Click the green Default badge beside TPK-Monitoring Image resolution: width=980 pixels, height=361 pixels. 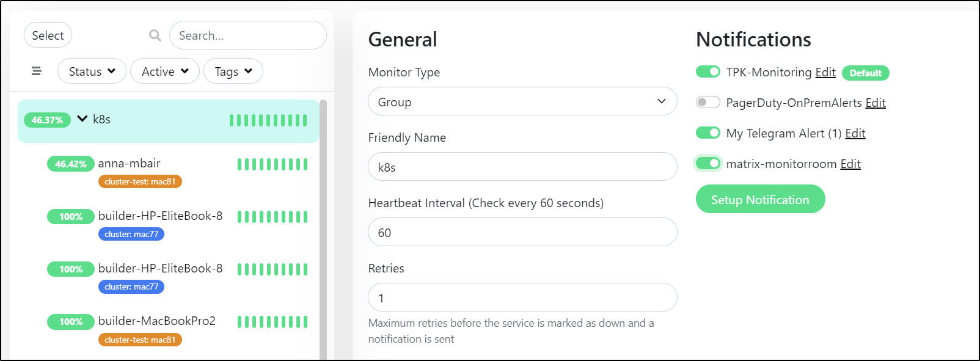865,73
